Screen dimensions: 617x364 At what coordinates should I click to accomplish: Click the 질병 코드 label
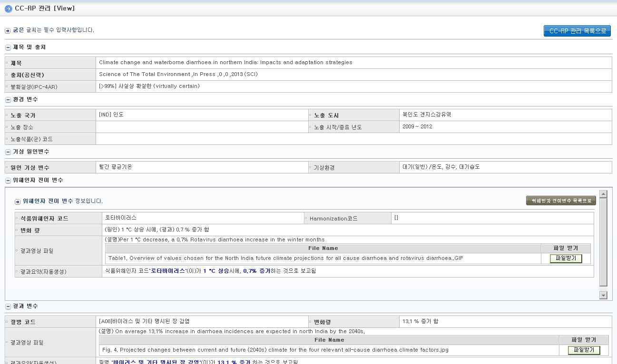pyautogui.click(x=23, y=322)
